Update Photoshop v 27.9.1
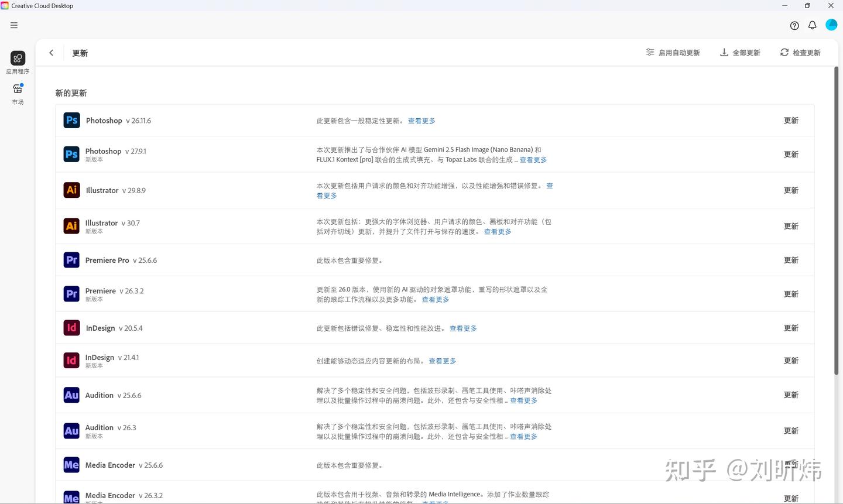 [791, 155]
